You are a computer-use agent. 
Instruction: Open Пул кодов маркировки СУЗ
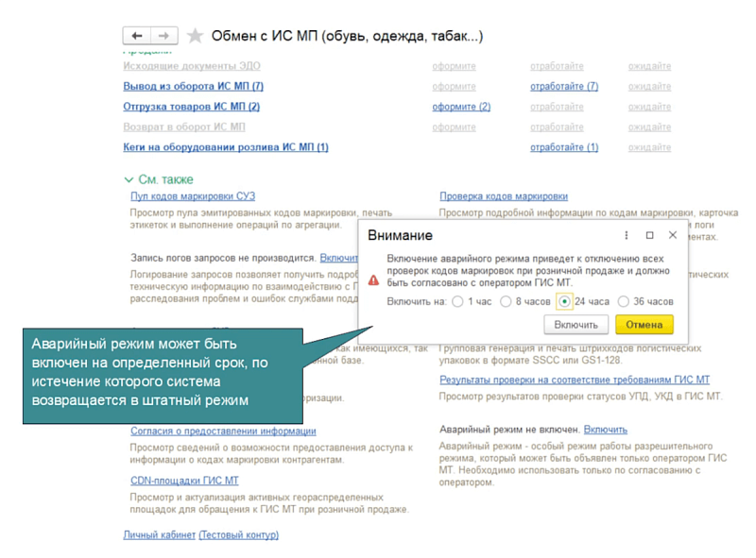193,196
